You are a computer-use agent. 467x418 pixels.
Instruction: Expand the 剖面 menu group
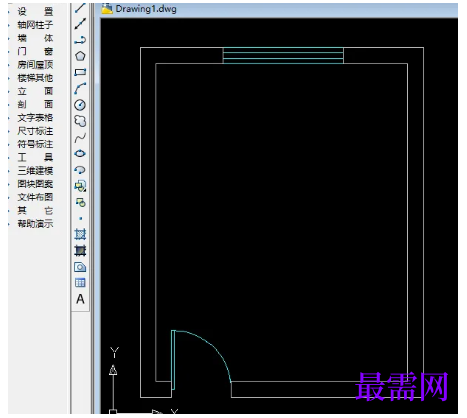(35, 105)
